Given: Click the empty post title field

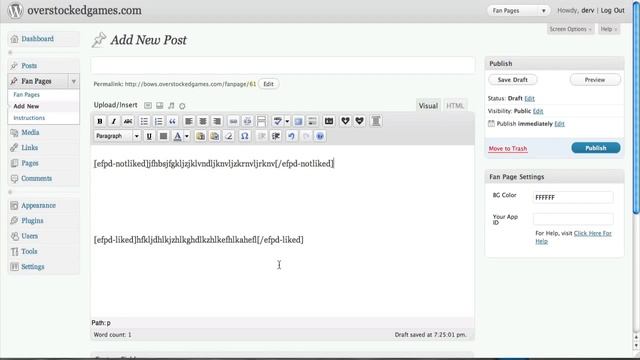Looking at the screenshot, I should point(283,65).
